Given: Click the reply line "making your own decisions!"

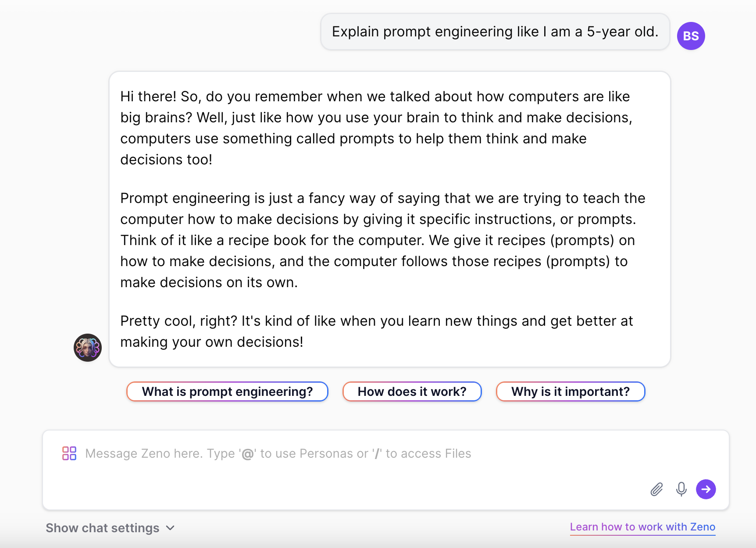Looking at the screenshot, I should [x=212, y=342].
